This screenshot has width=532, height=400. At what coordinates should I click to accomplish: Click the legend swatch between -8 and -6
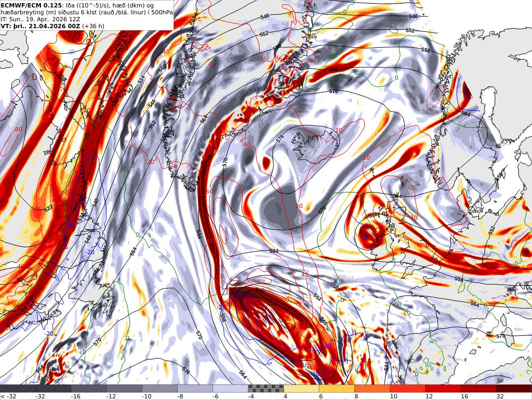click(195, 388)
